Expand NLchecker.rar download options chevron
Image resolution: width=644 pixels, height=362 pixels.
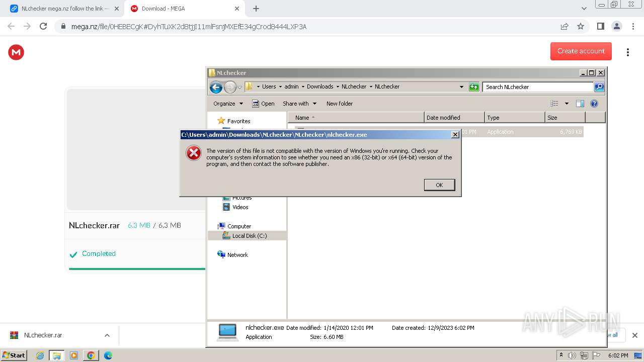coord(107,335)
